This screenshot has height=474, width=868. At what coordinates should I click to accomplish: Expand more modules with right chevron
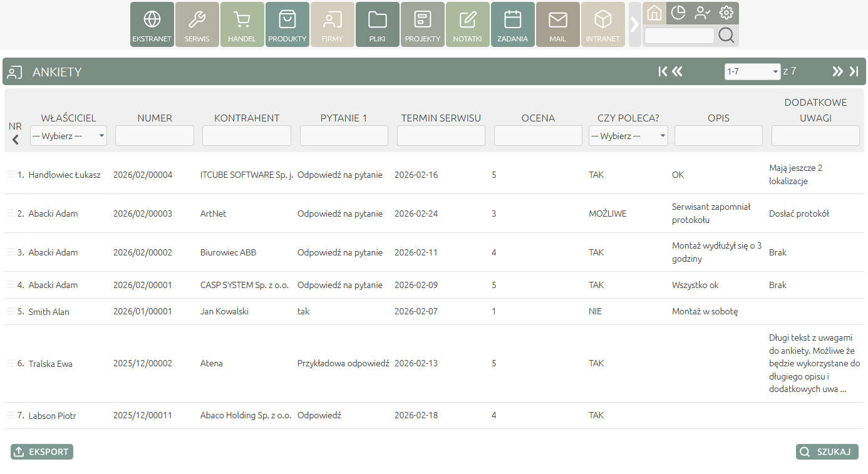pyautogui.click(x=634, y=24)
